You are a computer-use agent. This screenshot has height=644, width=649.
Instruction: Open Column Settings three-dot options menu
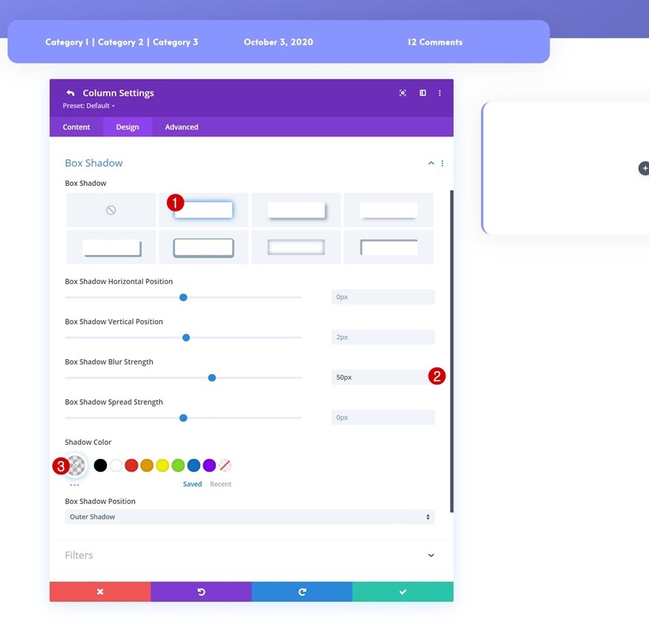[x=440, y=93]
